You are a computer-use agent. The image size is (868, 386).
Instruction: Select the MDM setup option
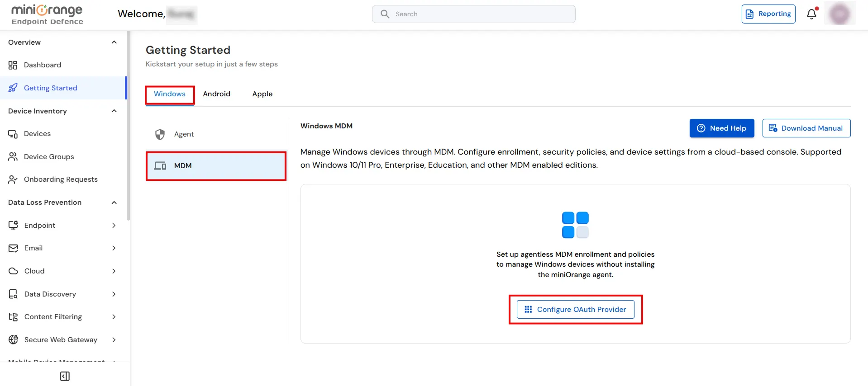pyautogui.click(x=216, y=166)
